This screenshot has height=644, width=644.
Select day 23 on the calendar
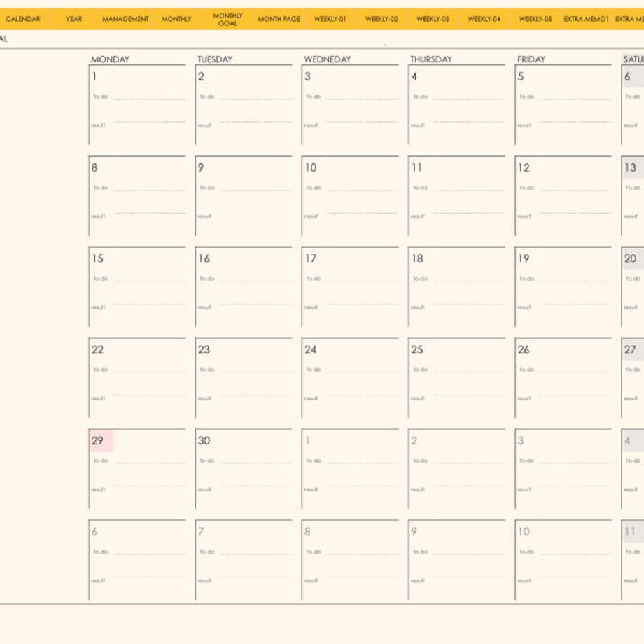tap(204, 350)
